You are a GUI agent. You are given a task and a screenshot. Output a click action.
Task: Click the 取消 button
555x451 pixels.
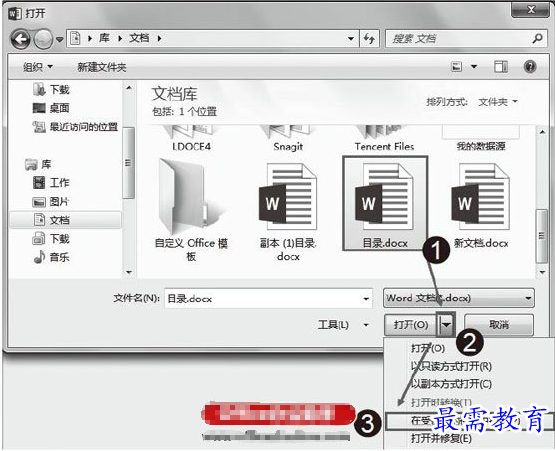pos(499,324)
